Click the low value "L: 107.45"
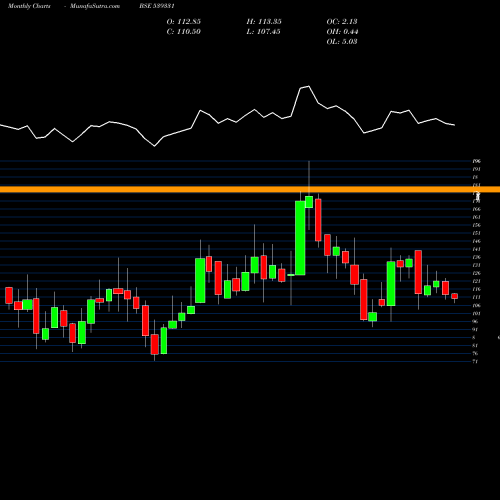The height and width of the screenshot is (500, 500). pos(263,32)
